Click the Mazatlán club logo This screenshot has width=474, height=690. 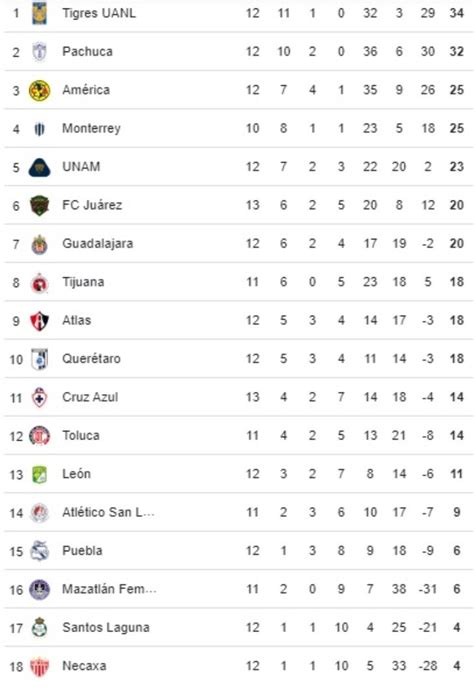(40, 590)
